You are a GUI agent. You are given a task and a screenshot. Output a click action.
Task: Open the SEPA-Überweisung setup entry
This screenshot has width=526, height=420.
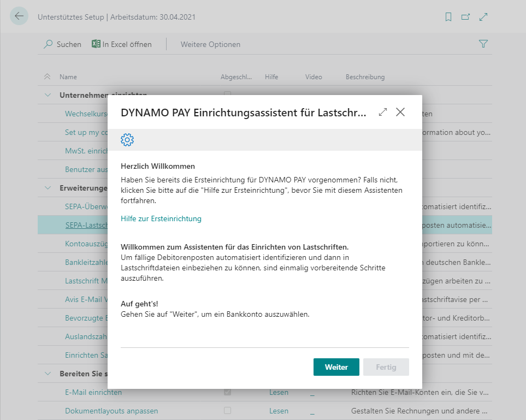tap(86, 206)
